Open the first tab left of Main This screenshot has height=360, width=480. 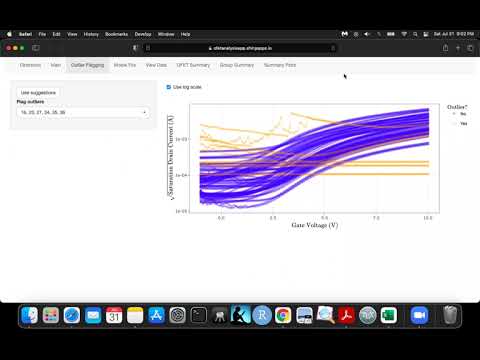30,65
